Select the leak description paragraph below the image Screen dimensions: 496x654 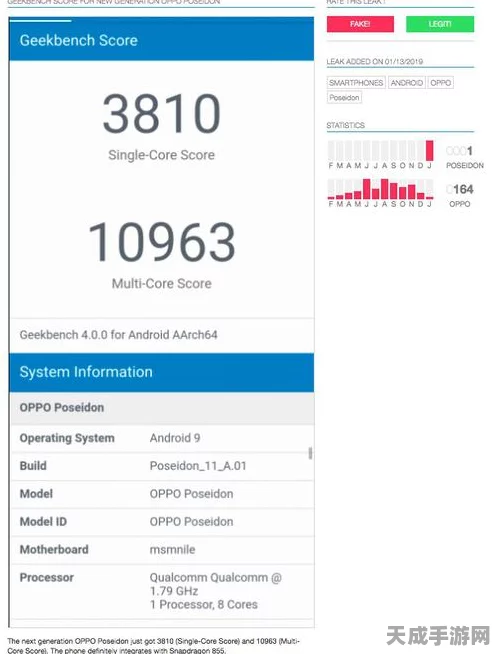(x=154, y=646)
